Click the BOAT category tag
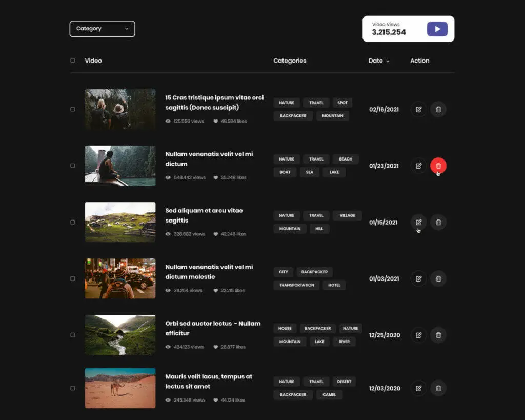Viewport: 525px width, 420px height. pyautogui.click(x=285, y=172)
